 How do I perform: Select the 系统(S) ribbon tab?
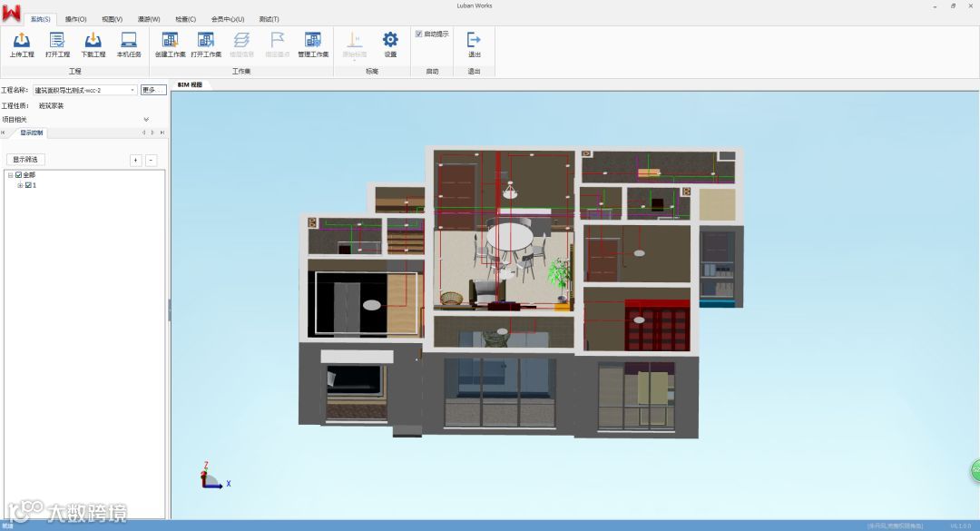[x=41, y=19]
